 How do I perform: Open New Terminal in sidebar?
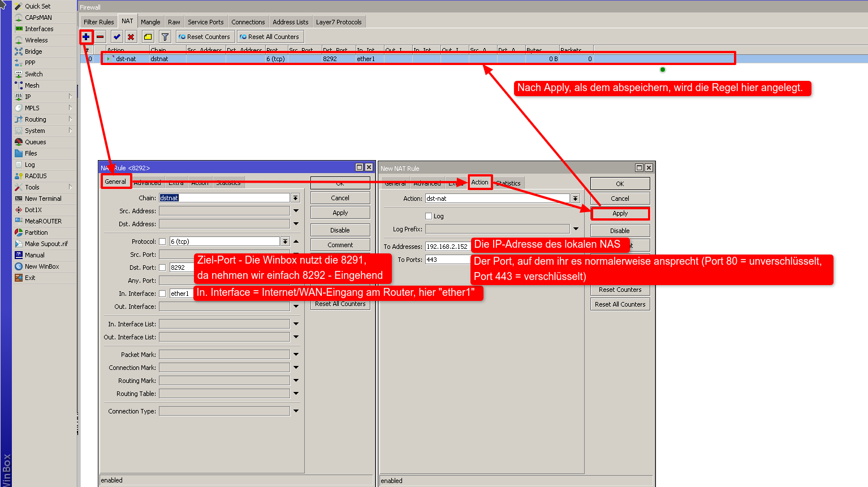(43, 199)
